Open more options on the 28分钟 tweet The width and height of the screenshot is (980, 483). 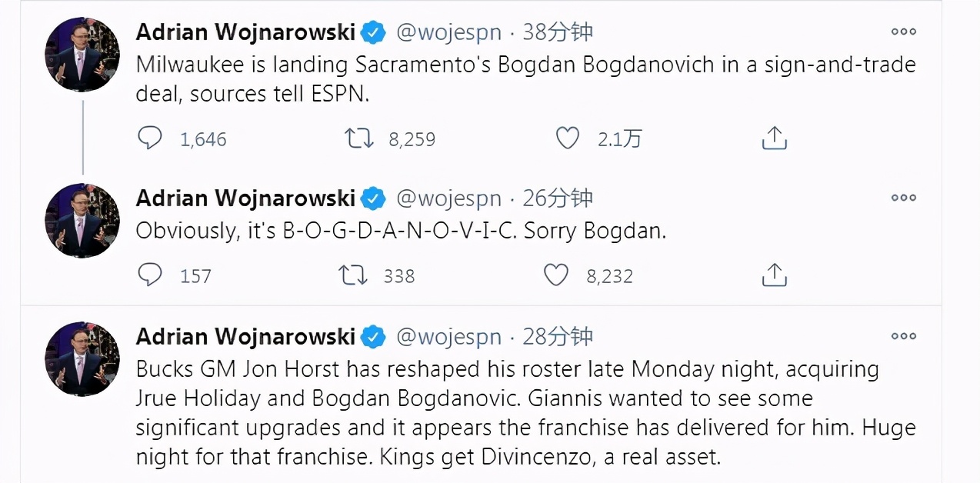pyautogui.click(x=903, y=337)
